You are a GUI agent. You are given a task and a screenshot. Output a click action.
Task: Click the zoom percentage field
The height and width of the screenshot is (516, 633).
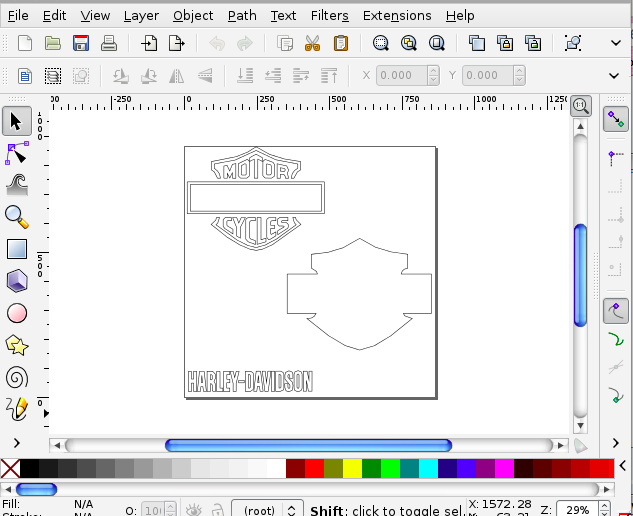578,510
